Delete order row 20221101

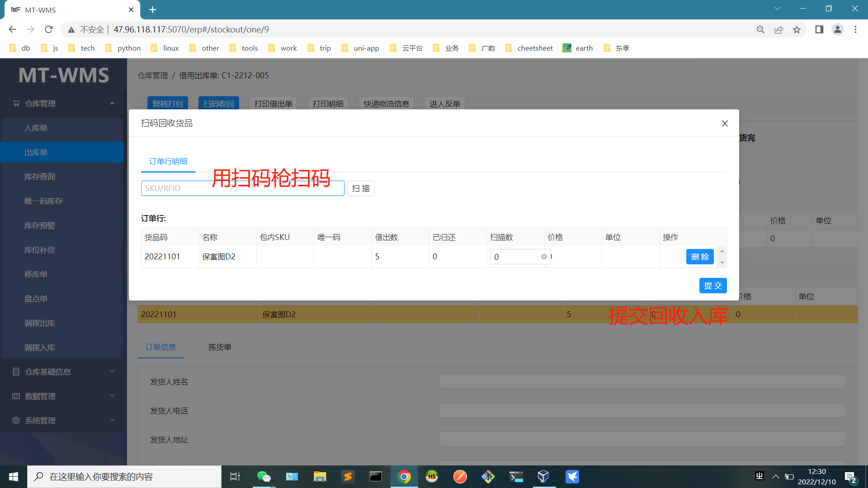(x=700, y=257)
